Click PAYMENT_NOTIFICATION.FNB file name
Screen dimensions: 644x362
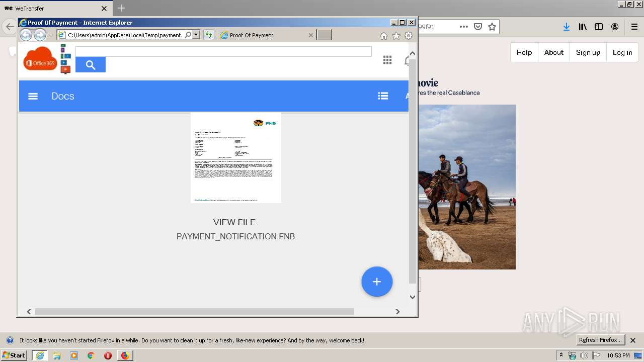coord(235,236)
